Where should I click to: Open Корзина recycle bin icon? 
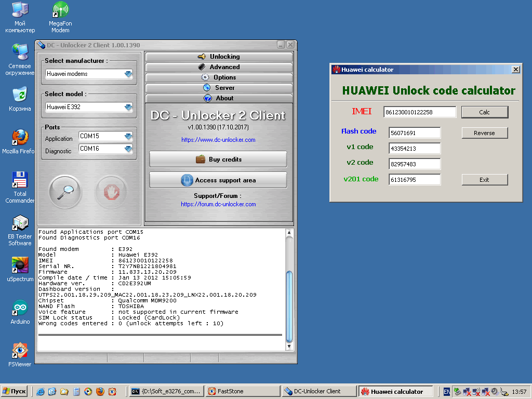tap(20, 99)
